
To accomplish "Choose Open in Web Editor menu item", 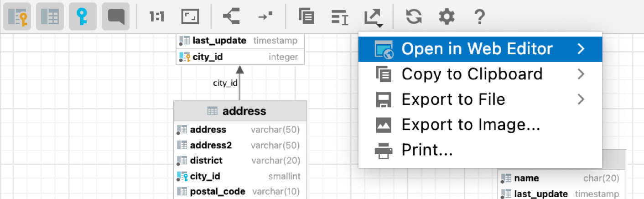I will coord(480,49).
